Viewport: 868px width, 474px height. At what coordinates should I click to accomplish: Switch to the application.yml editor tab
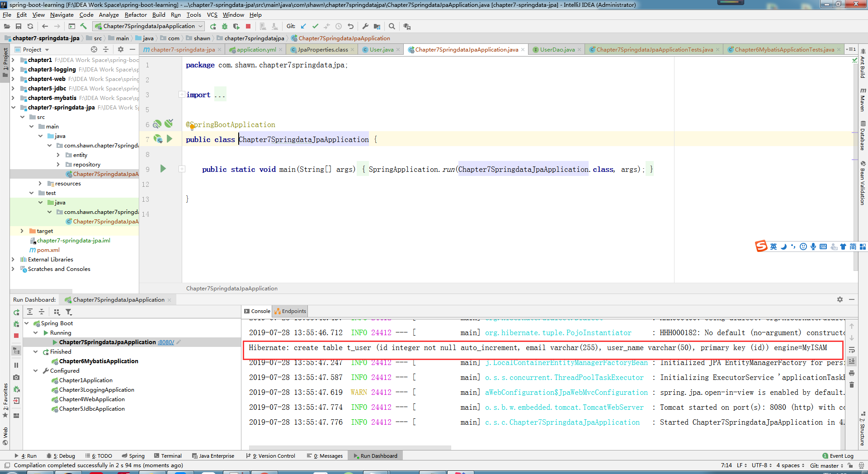coord(256,50)
